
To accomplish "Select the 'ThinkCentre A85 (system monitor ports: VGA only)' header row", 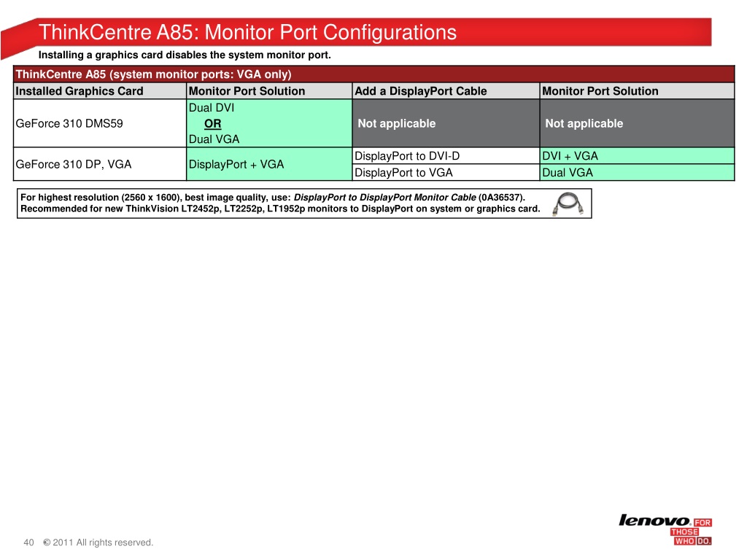I will (374, 74).
